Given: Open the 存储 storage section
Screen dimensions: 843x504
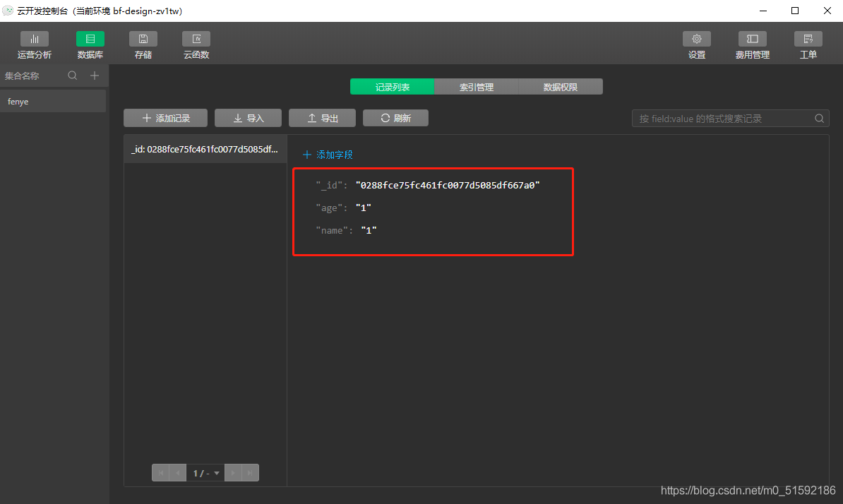Looking at the screenshot, I should (143, 45).
